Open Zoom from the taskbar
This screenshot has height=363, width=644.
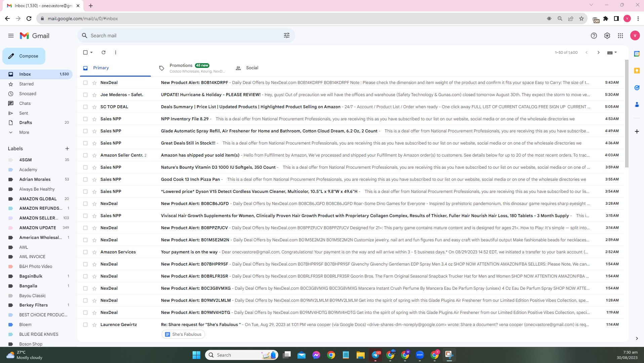point(420,355)
